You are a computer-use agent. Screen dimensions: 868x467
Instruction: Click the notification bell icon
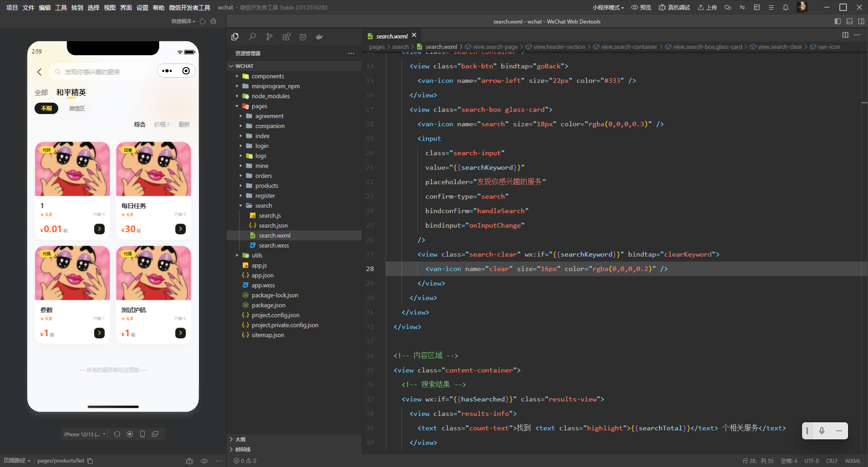coord(786,7)
